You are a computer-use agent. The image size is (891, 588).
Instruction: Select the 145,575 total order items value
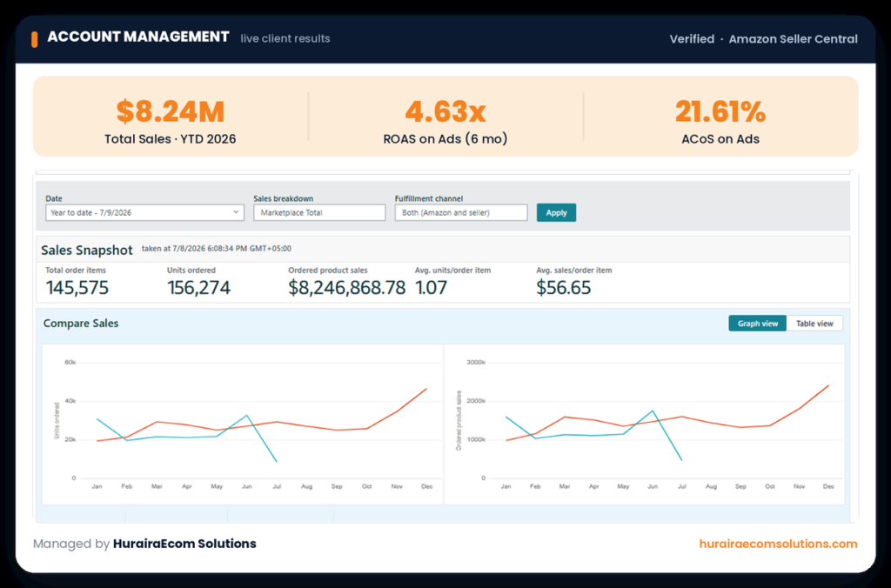tap(77, 287)
